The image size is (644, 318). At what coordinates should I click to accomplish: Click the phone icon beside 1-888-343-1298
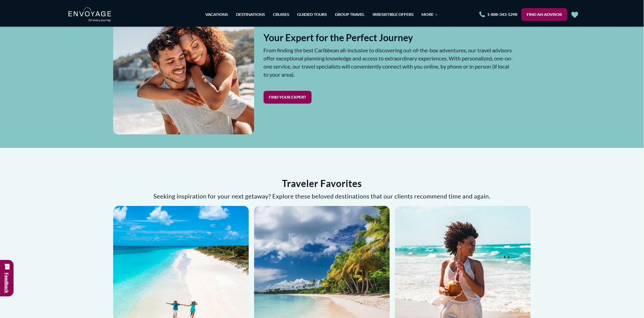pos(482,15)
